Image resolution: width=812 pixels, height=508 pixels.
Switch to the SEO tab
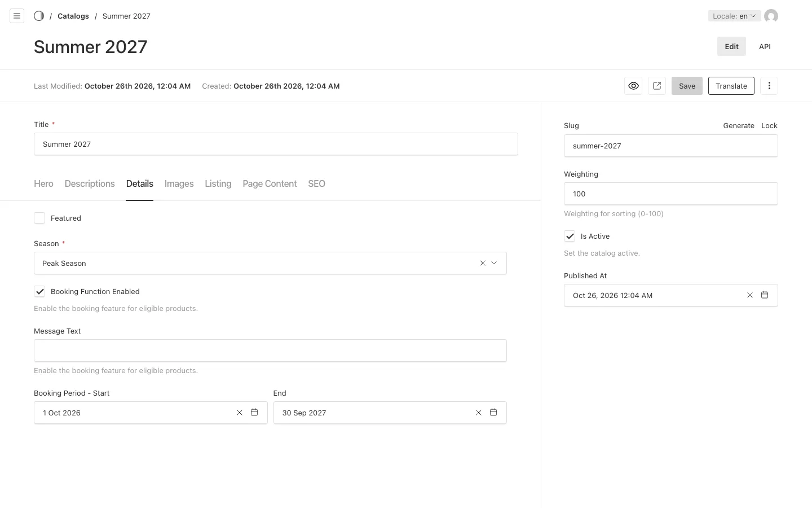coord(316,183)
